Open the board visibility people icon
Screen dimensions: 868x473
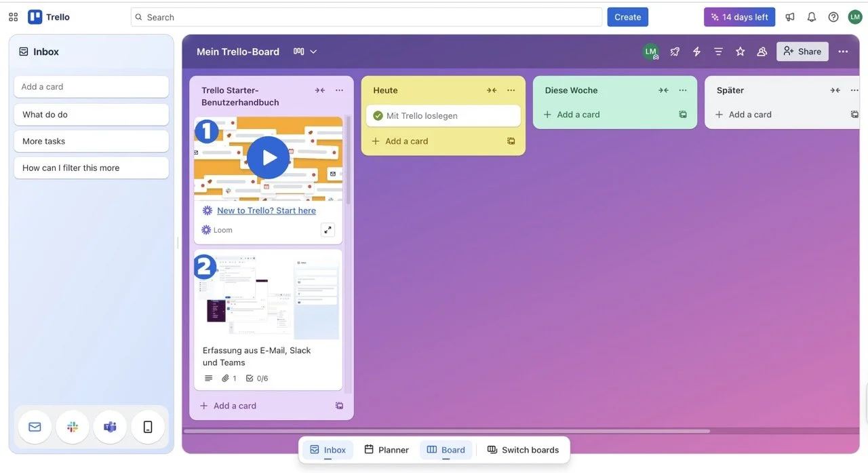[762, 52]
